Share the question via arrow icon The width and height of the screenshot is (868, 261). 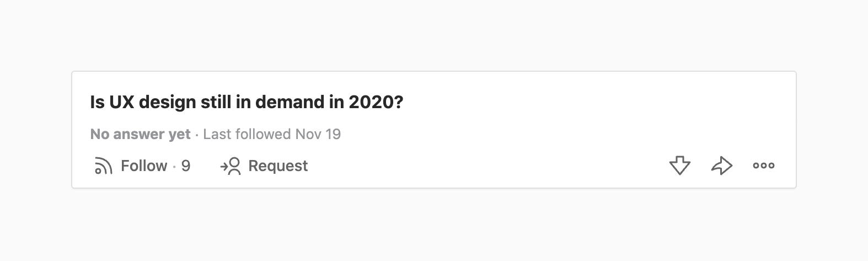[x=721, y=166]
